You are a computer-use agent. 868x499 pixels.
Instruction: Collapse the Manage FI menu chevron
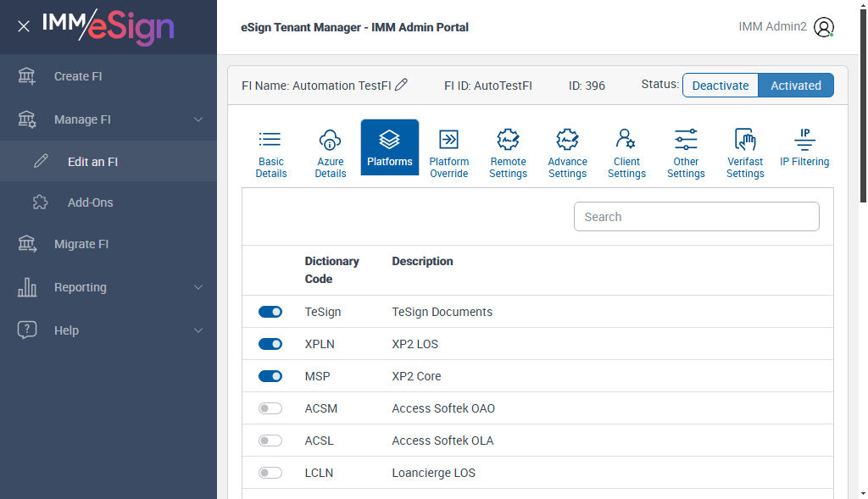coord(198,119)
